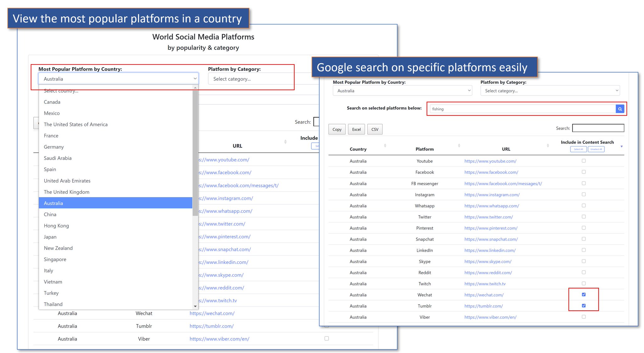Click scroll-down arrow in country list
The width and height of the screenshot is (644, 353).
coord(195,306)
